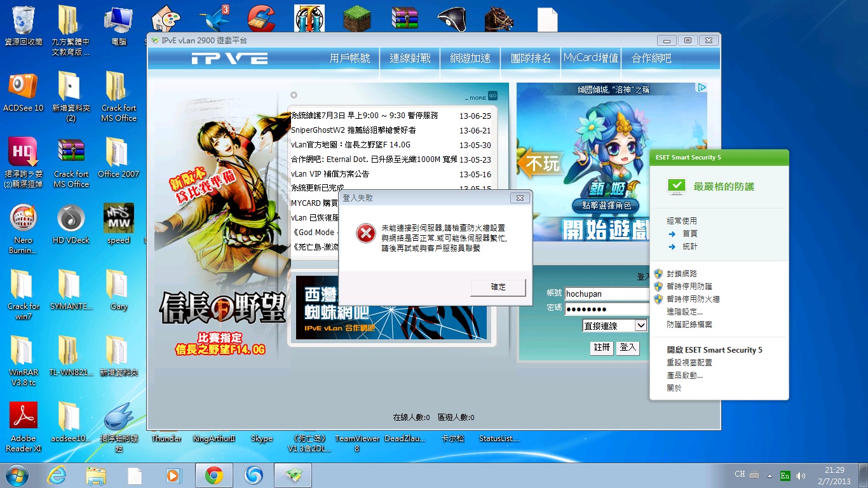Image resolution: width=868 pixels, height=488 pixels.
Task: Open the SYMANTE... folder on desktop
Action: point(71,290)
